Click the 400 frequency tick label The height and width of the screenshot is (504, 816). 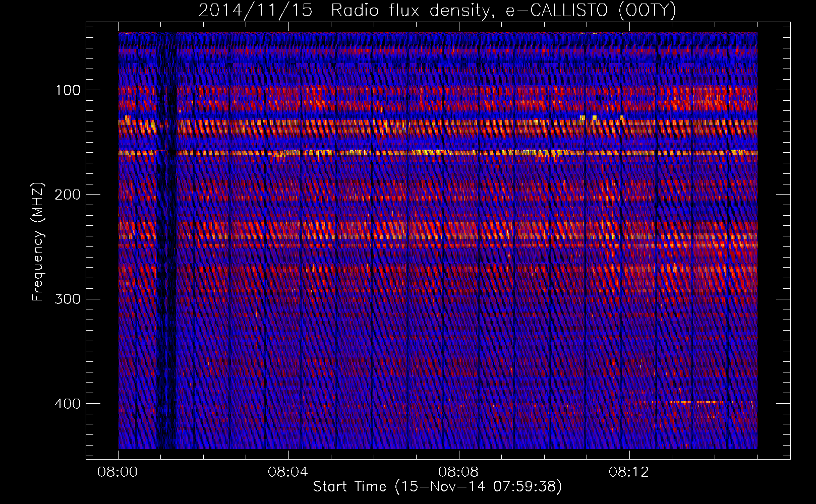click(68, 403)
